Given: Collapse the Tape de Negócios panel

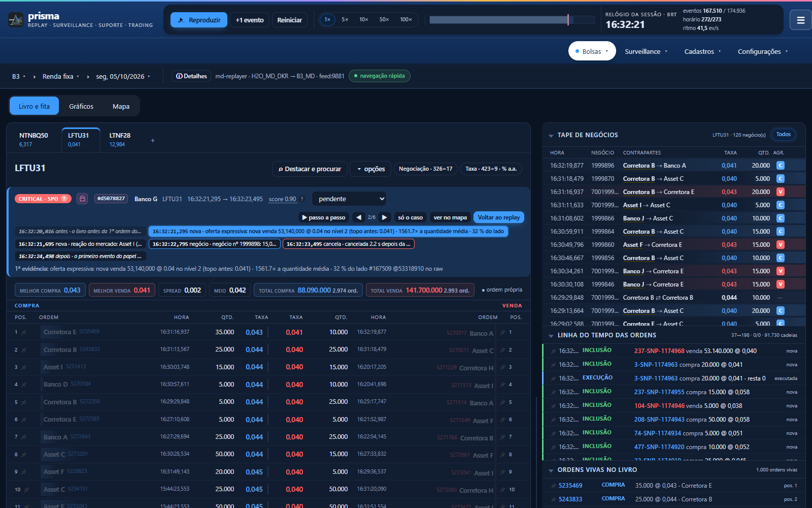Looking at the screenshot, I should pyautogui.click(x=551, y=136).
